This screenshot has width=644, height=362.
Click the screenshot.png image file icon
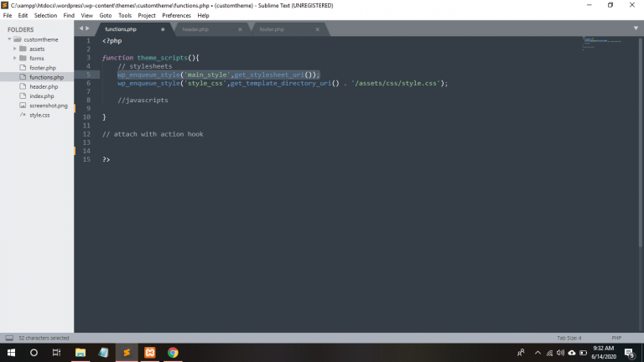coord(23,106)
